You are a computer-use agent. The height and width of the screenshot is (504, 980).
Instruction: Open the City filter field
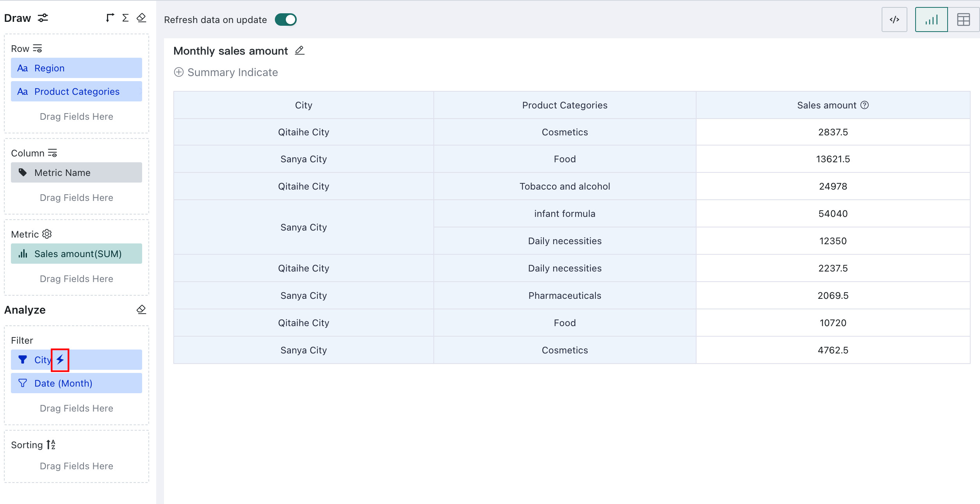pos(77,360)
